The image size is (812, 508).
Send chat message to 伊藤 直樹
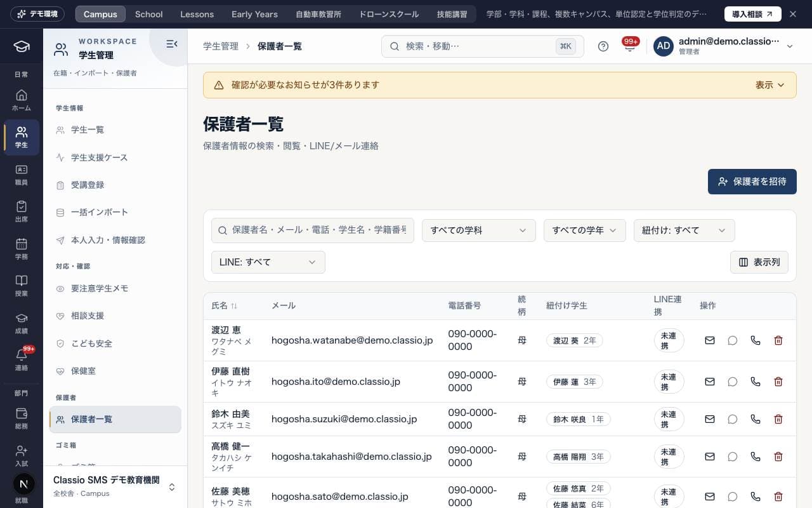click(733, 382)
